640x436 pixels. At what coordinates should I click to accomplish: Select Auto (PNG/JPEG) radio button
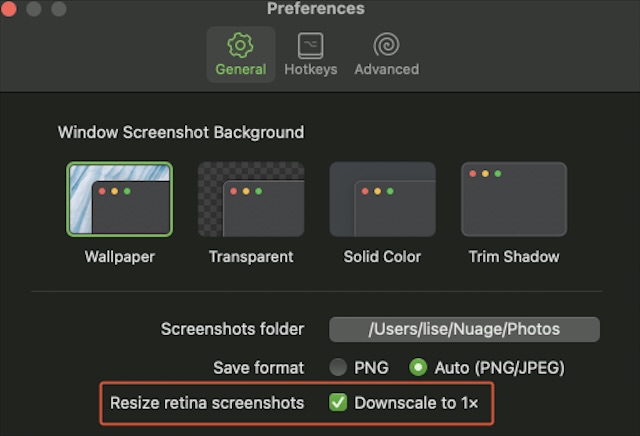[420, 367]
